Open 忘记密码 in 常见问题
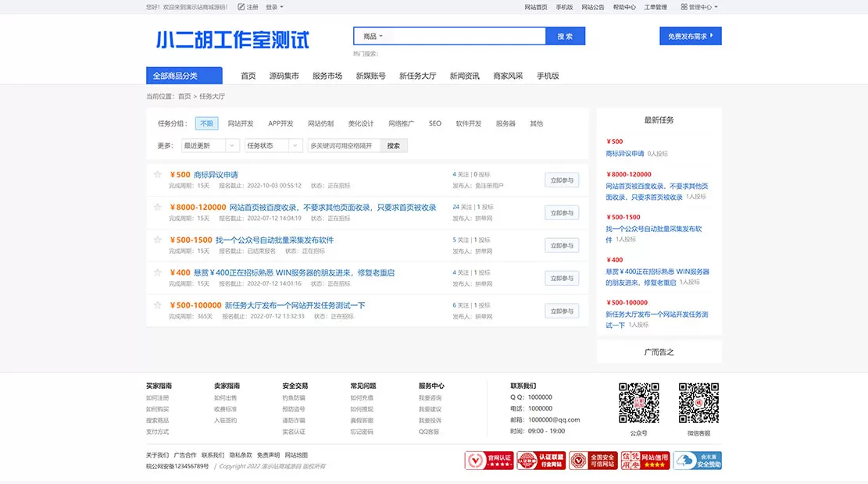 click(362, 432)
